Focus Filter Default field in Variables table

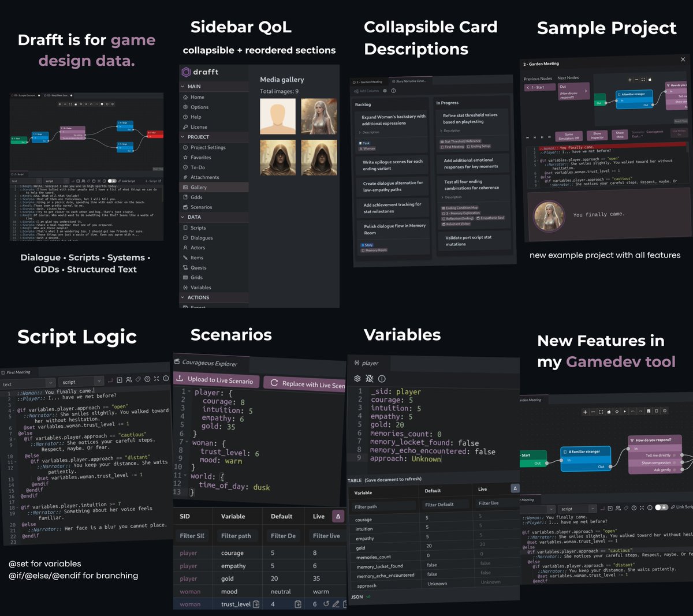pyautogui.click(x=446, y=504)
